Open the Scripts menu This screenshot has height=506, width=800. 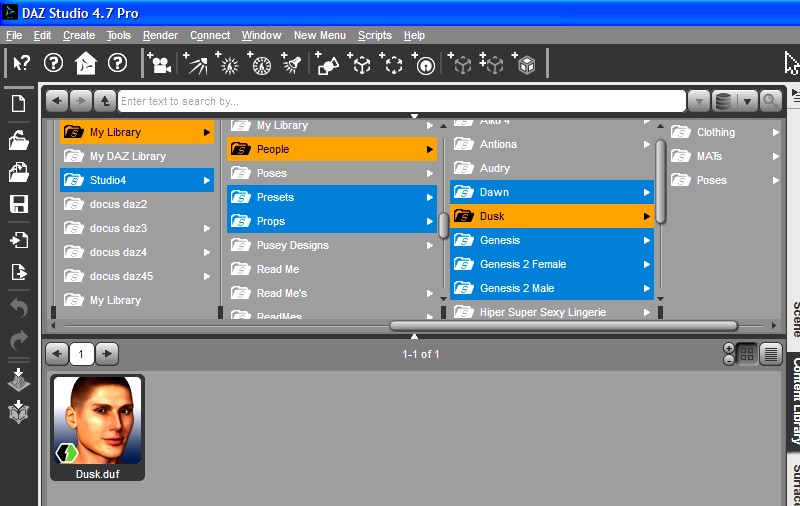point(374,35)
